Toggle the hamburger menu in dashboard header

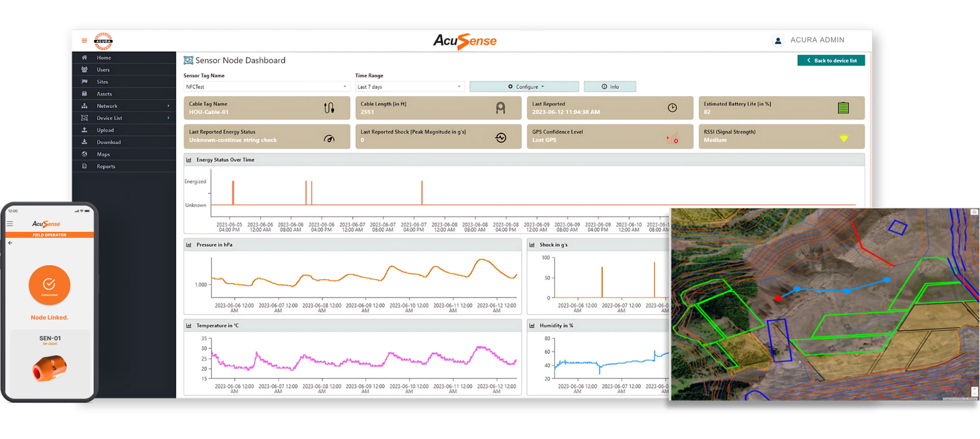[x=84, y=41]
